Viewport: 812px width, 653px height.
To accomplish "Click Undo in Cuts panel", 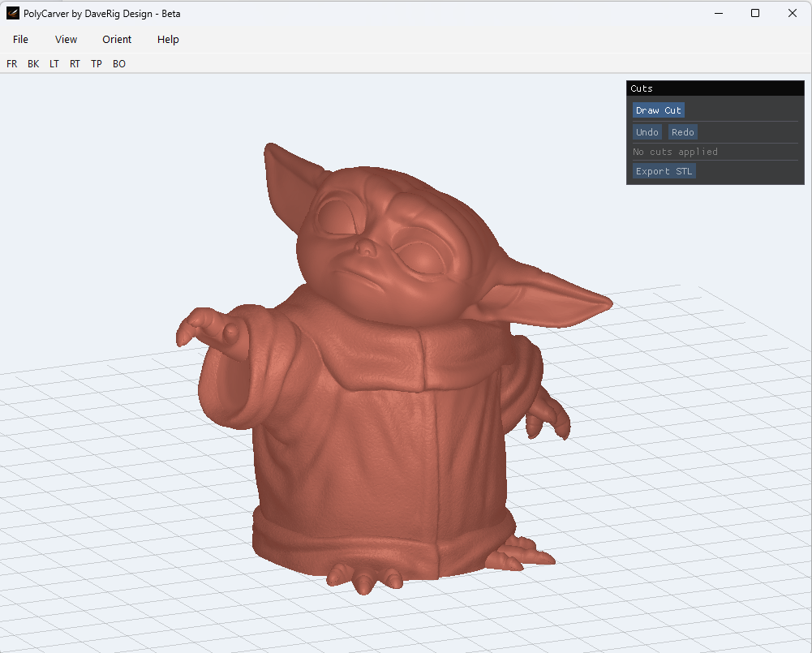I will (x=647, y=132).
